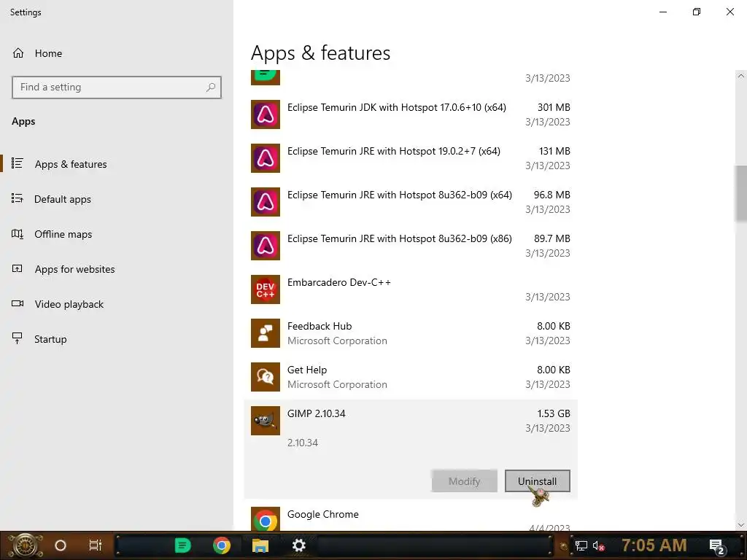
Task: Click the Find a setting search box
Action: tap(117, 87)
